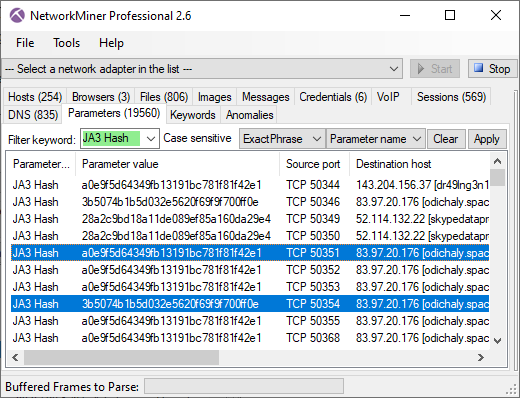Click the Clear filter button
Image resolution: width=520 pixels, height=398 pixels.
tap(446, 139)
